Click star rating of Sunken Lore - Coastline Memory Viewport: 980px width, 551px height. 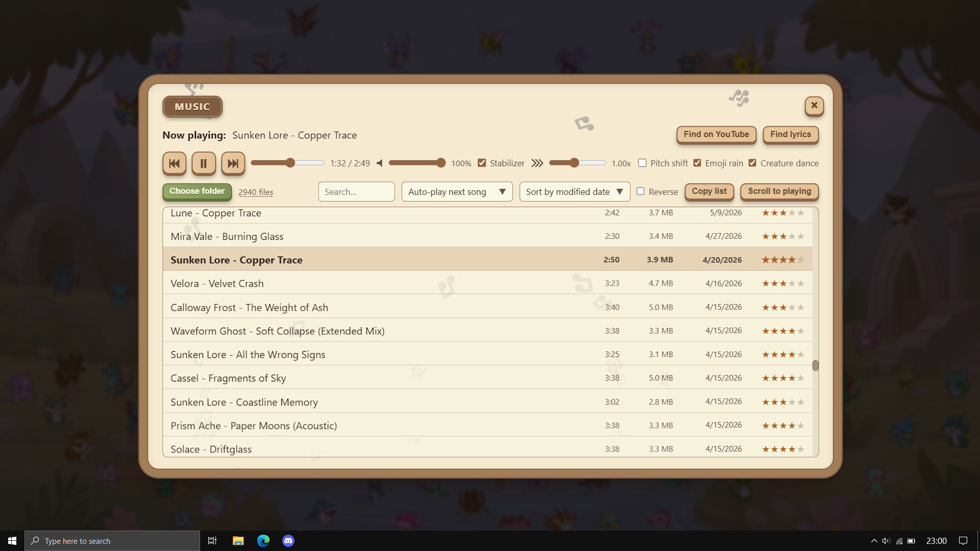pos(783,402)
